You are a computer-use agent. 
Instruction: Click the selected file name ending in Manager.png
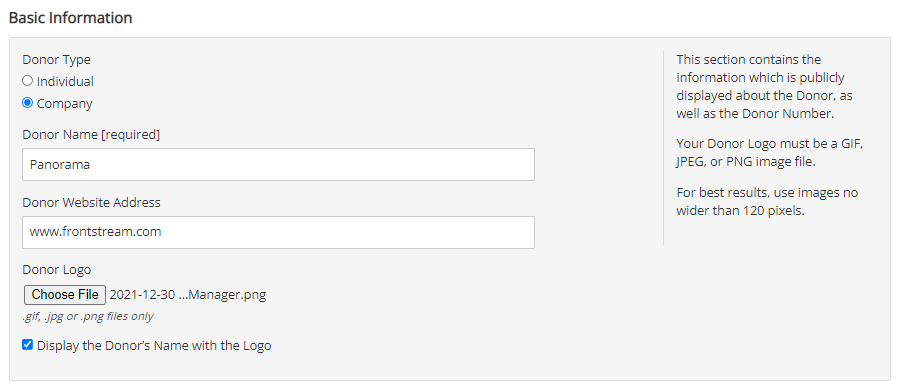click(x=188, y=295)
